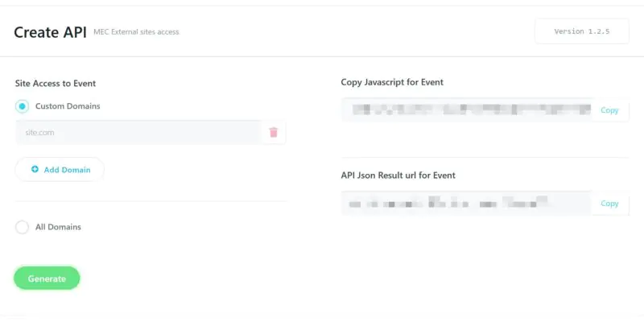Click inside the Javascript for Event code field
Viewport: 644px width, 322px height.
pyautogui.click(x=467, y=110)
